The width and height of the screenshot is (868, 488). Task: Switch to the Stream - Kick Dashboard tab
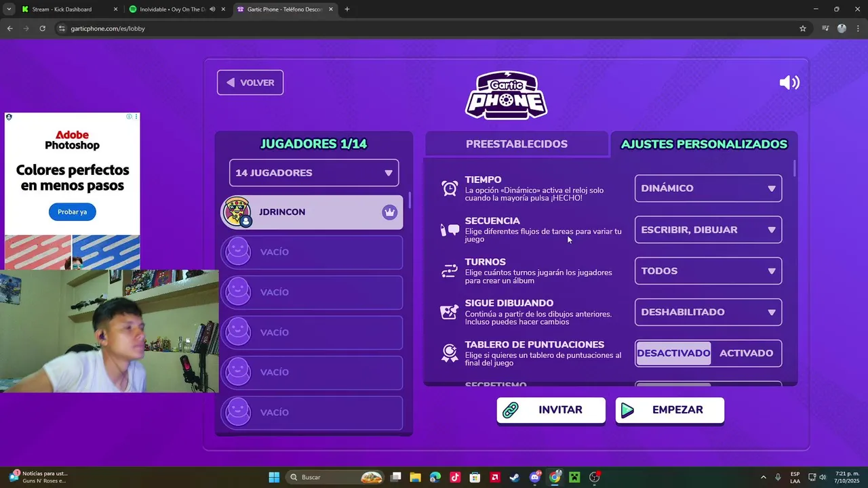coord(68,9)
